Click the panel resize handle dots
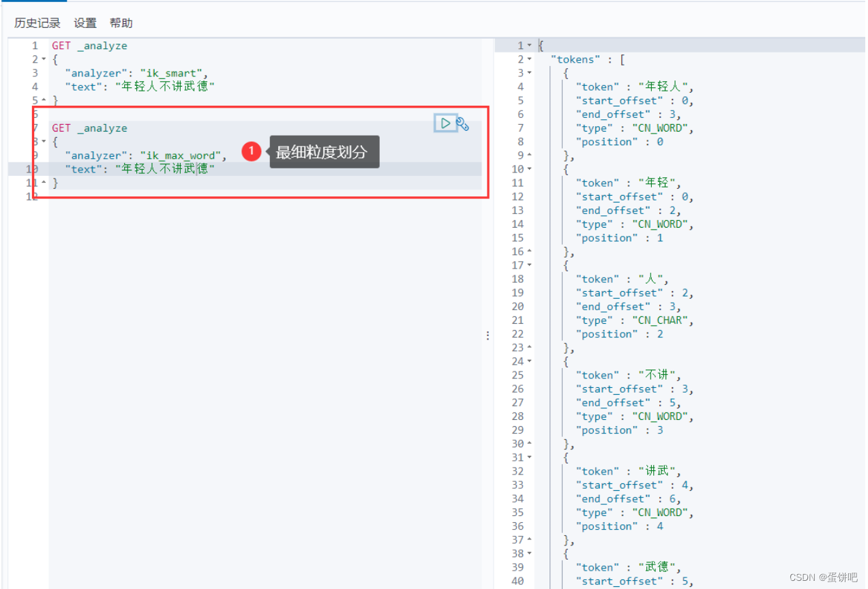This screenshot has height=589, width=868. tap(488, 335)
